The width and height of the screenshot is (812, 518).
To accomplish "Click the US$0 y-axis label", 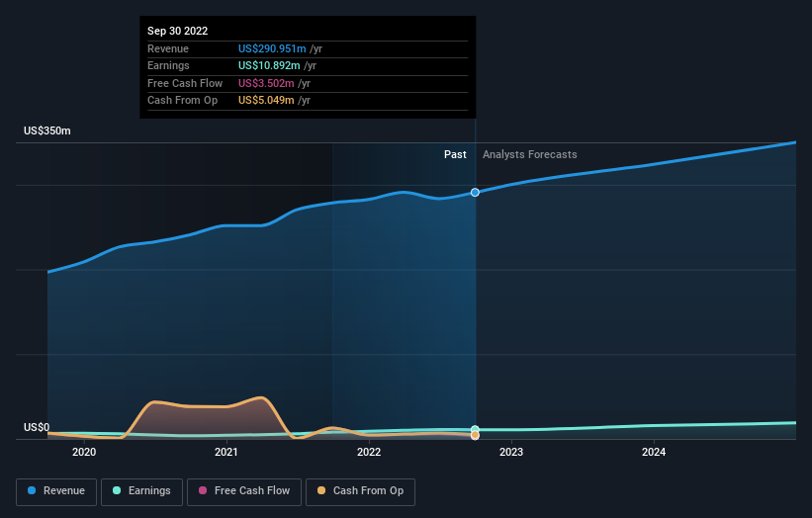I will [37, 427].
